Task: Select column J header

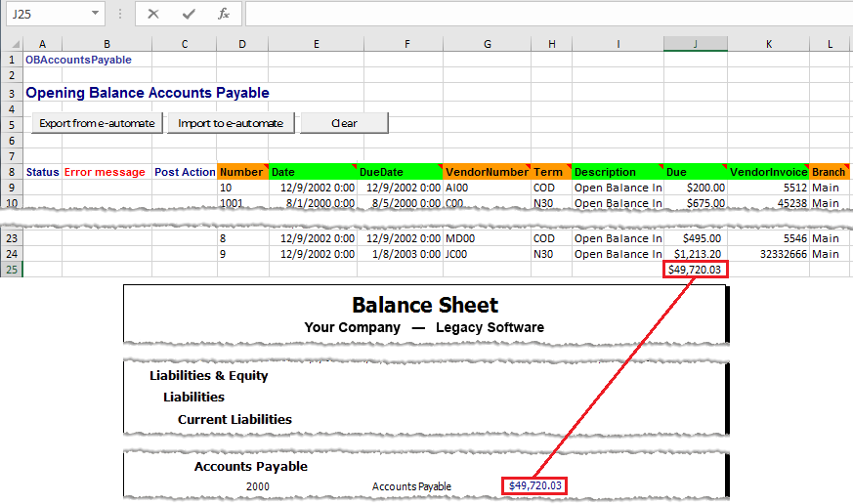Action: 695,44
